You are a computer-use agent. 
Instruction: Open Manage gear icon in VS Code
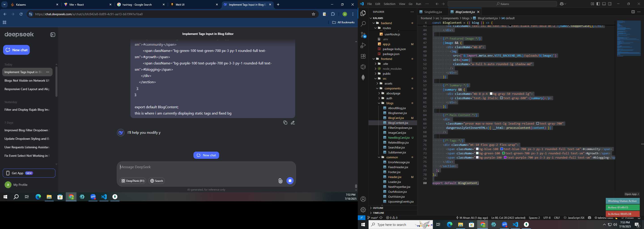363,210
